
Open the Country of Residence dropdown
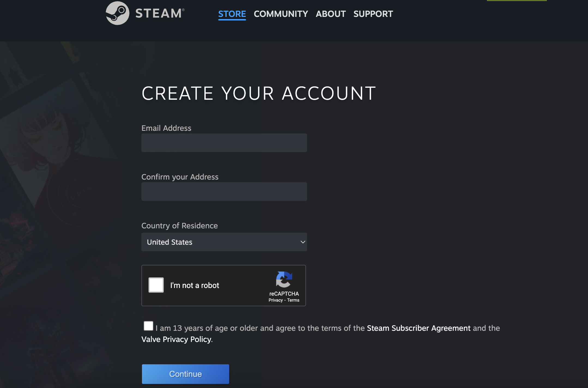pos(224,242)
